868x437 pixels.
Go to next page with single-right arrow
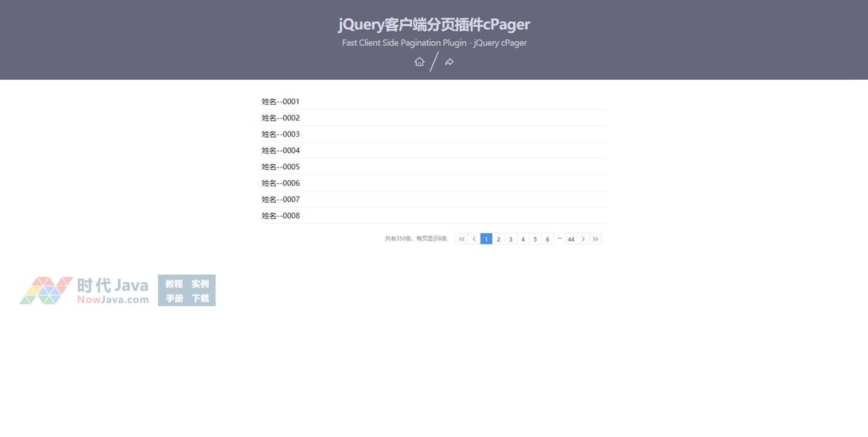click(583, 239)
